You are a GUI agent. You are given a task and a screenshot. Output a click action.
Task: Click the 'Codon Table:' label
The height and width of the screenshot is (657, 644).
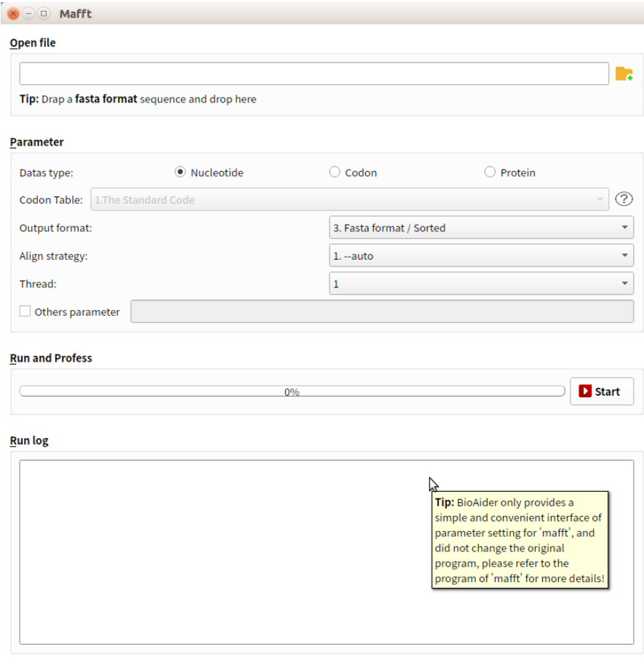coord(51,200)
